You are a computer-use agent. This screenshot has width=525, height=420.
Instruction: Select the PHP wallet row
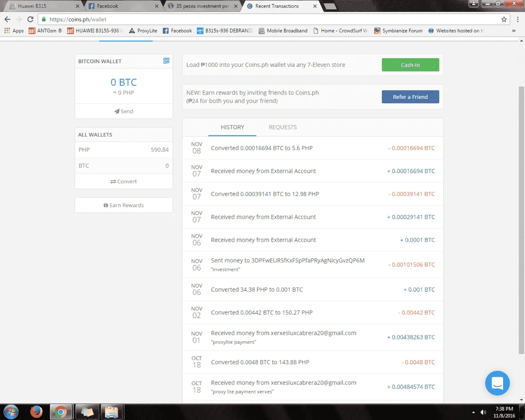click(x=124, y=150)
